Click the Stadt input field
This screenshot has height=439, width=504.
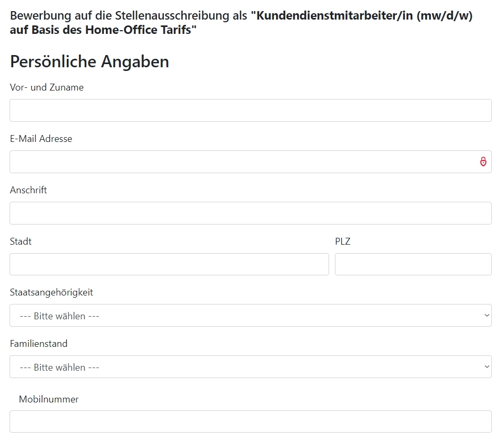(x=169, y=264)
